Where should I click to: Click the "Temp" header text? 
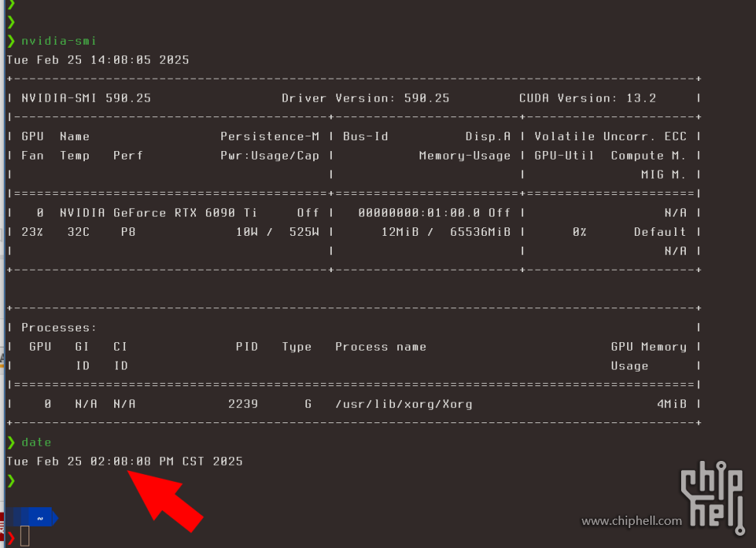(x=75, y=156)
